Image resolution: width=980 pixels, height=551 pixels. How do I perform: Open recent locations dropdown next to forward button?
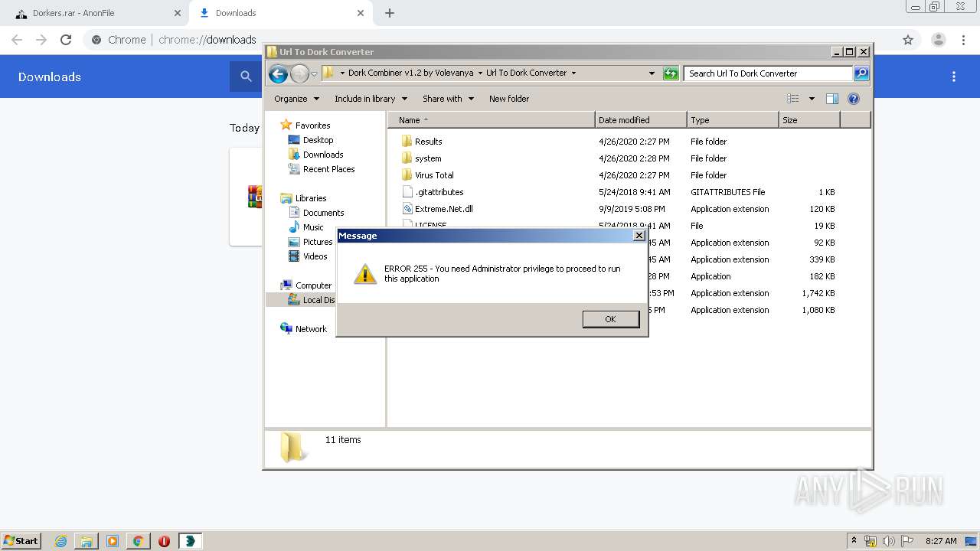click(x=314, y=73)
